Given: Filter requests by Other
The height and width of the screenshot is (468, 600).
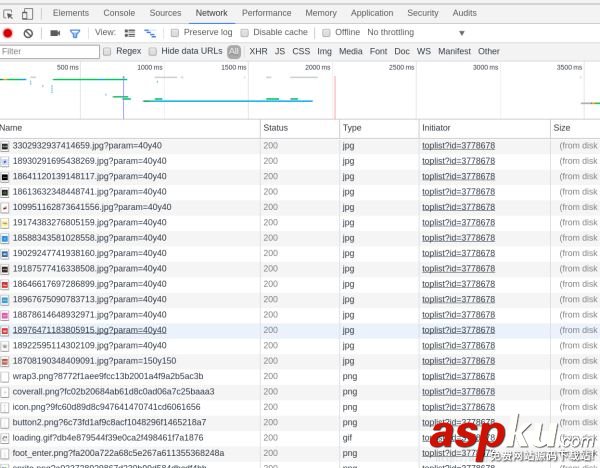Looking at the screenshot, I should [489, 51].
